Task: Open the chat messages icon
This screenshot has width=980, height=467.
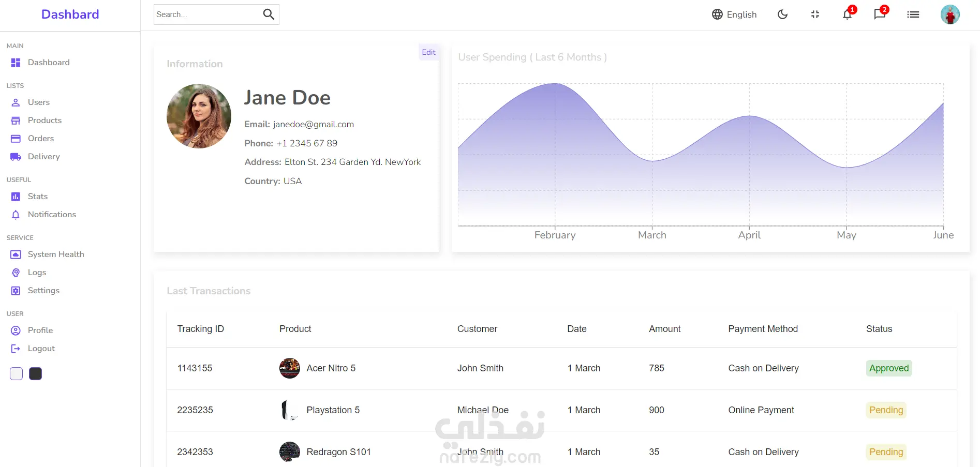Action: point(880,14)
